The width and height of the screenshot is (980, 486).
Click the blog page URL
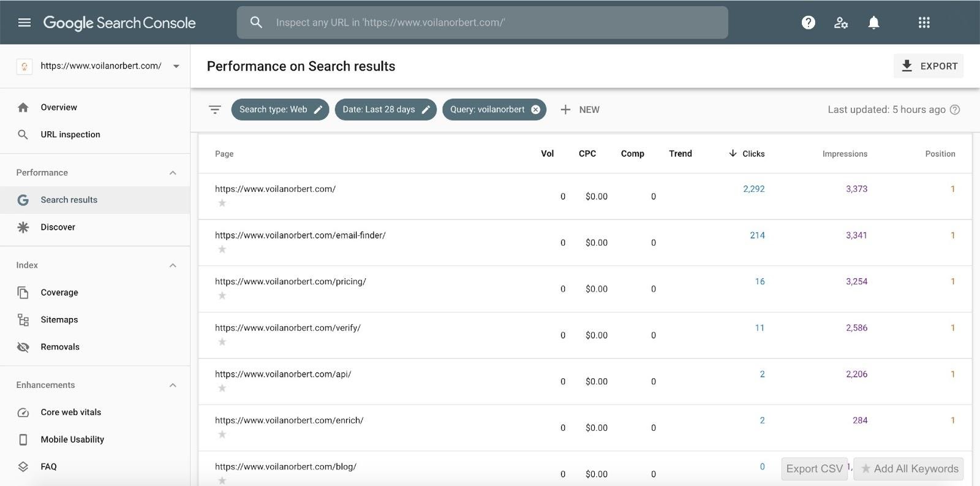[x=285, y=467]
